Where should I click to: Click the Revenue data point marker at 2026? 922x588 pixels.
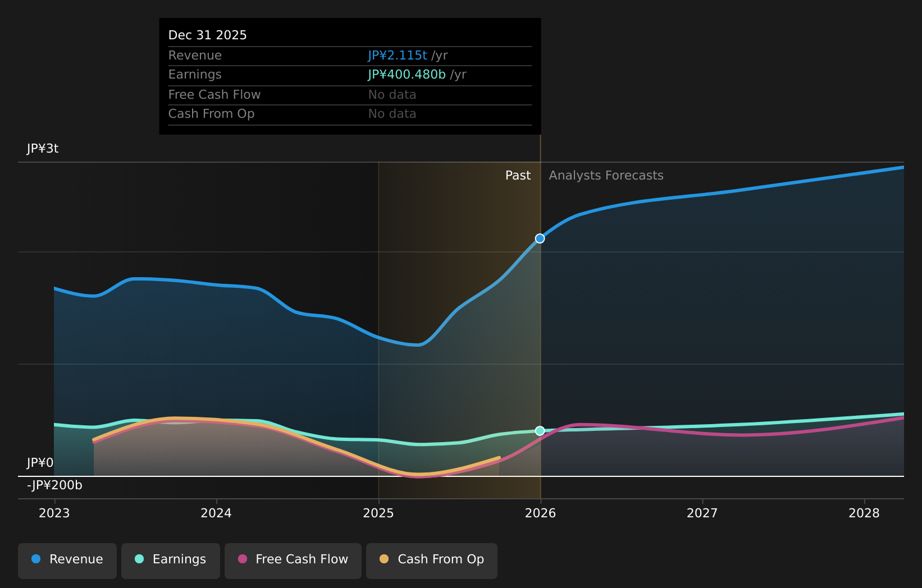[x=540, y=238]
